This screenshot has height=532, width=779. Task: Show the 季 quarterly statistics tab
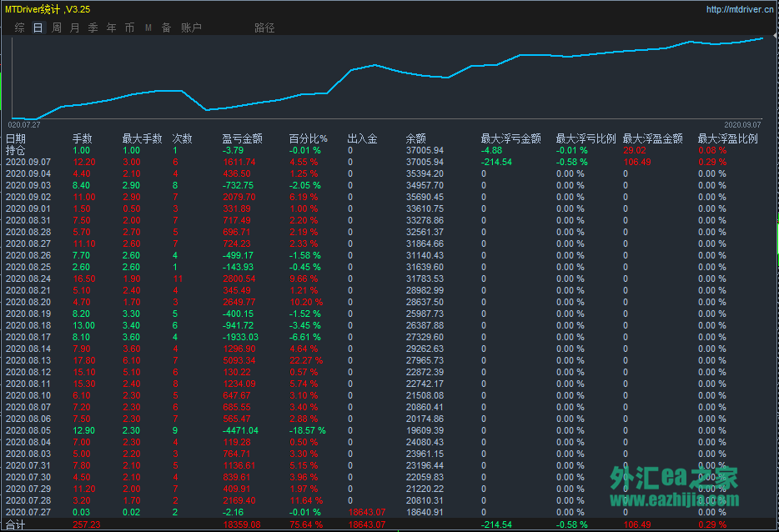point(93,28)
